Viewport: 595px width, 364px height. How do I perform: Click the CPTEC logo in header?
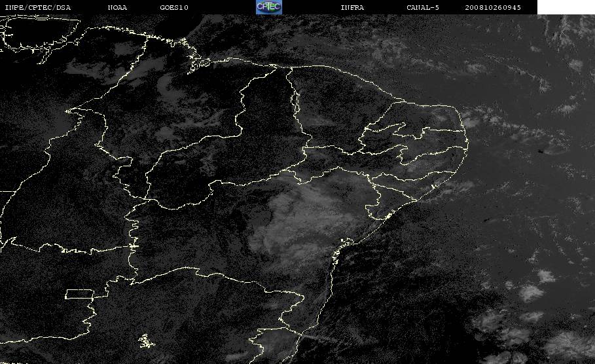[268, 7]
